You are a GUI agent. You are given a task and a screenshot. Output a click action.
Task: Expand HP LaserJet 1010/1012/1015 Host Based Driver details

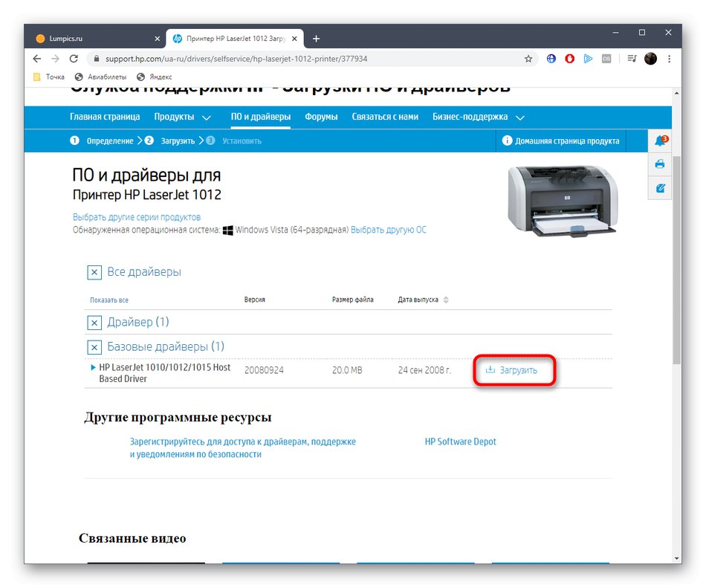click(93, 367)
